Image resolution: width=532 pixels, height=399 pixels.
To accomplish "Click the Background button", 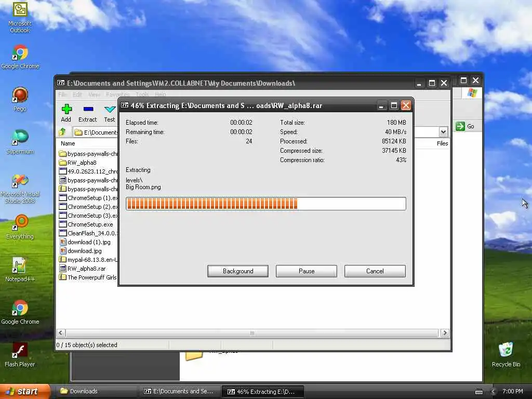I will [x=238, y=271].
